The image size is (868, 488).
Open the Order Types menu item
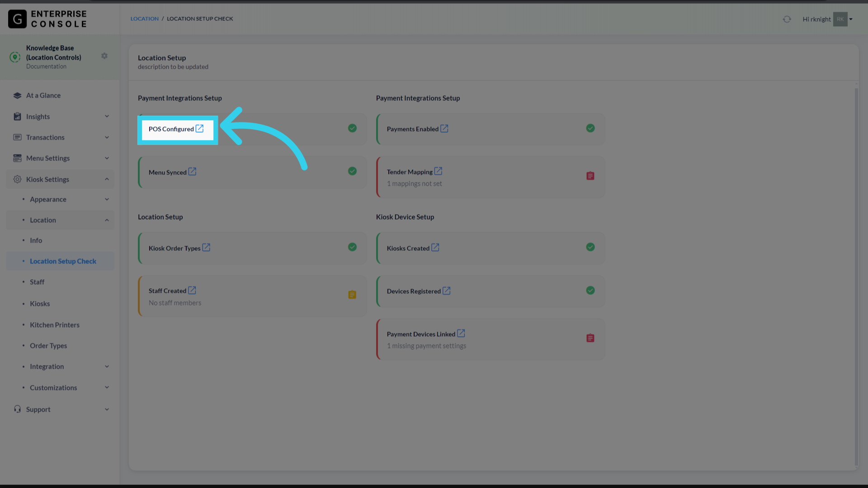pyautogui.click(x=48, y=346)
